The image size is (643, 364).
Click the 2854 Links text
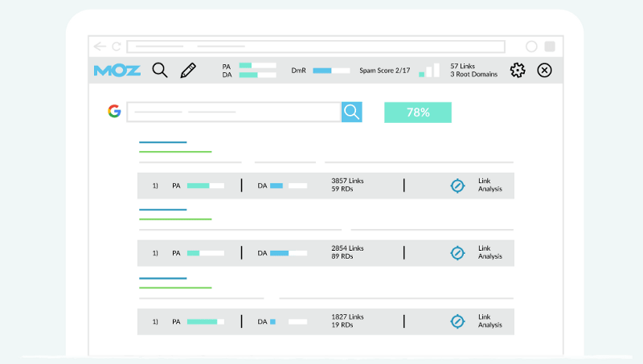[x=347, y=248]
